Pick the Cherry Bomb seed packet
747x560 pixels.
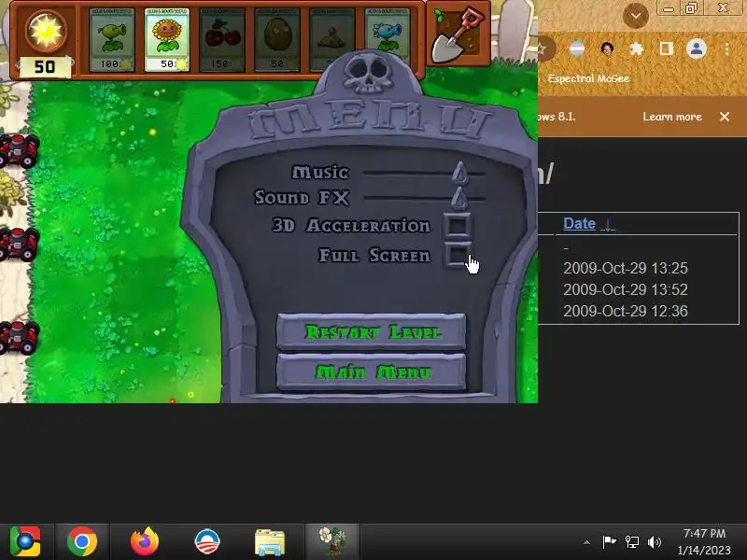[221, 40]
